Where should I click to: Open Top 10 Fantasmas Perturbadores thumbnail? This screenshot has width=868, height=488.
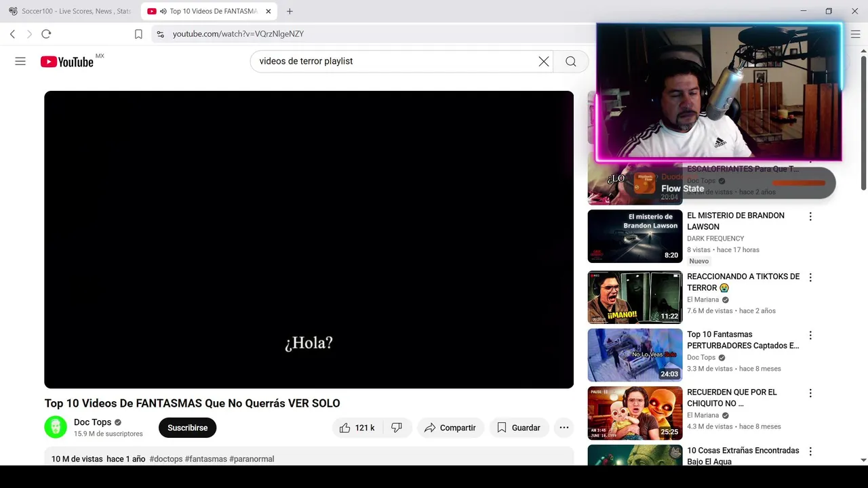pyautogui.click(x=635, y=355)
